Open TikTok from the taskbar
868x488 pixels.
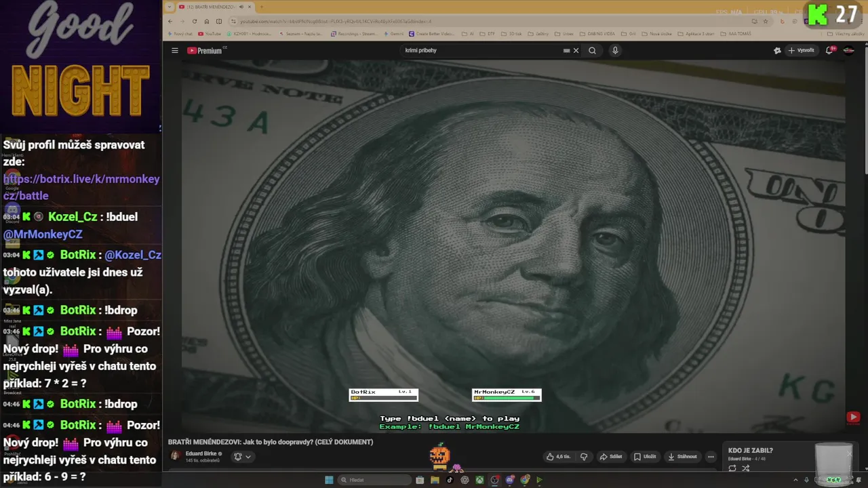tap(450, 480)
